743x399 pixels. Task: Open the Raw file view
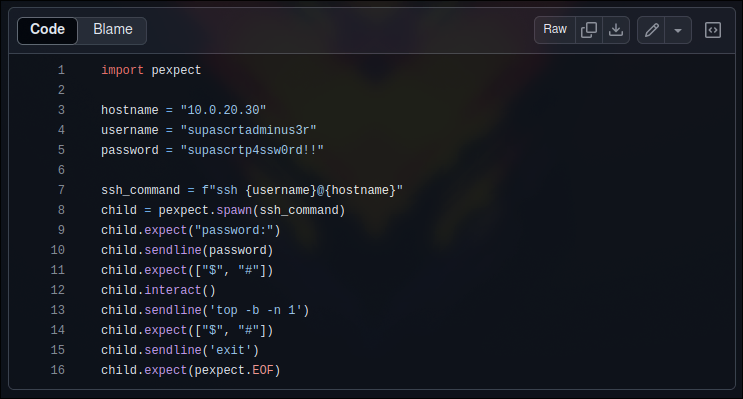tap(555, 30)
